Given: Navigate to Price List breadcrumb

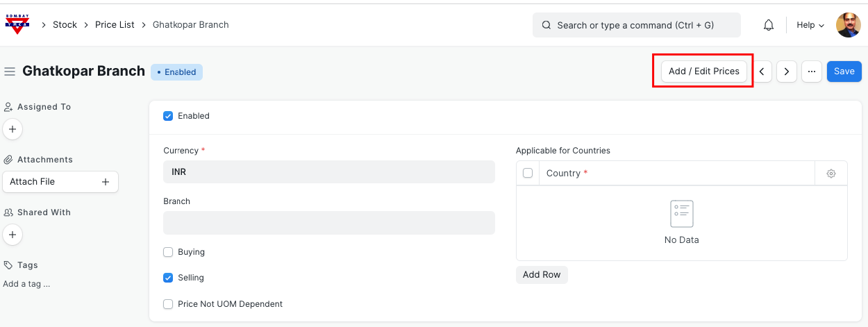Looking at the screenshot, I should pos(115,24).
